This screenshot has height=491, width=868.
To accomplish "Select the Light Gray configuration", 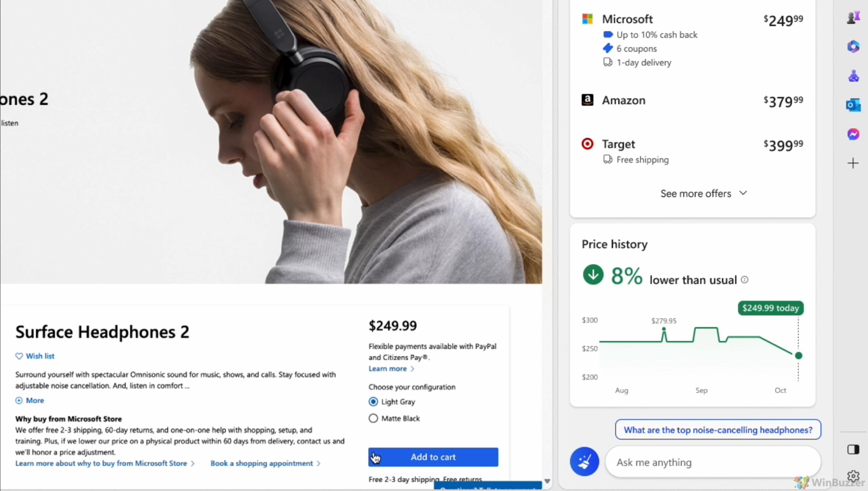I will (x=392, y=402).
